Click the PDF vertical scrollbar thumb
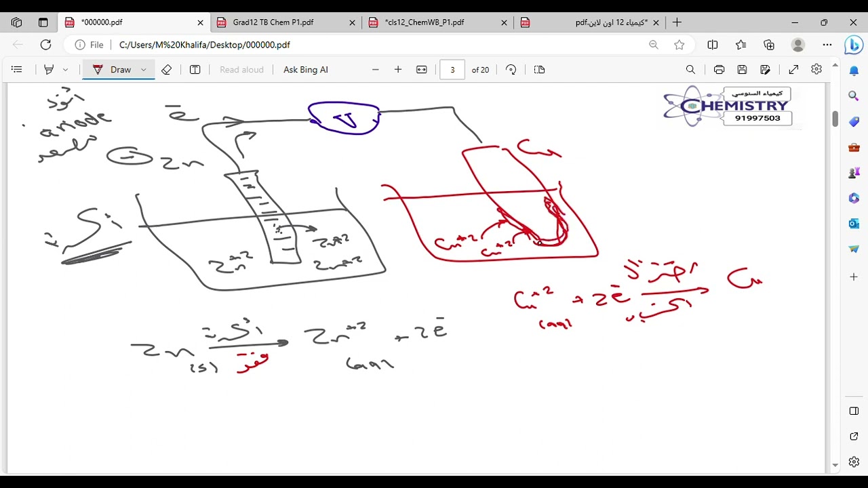The height and width of the screenshot is (488, 868). (x=835, y=119)
